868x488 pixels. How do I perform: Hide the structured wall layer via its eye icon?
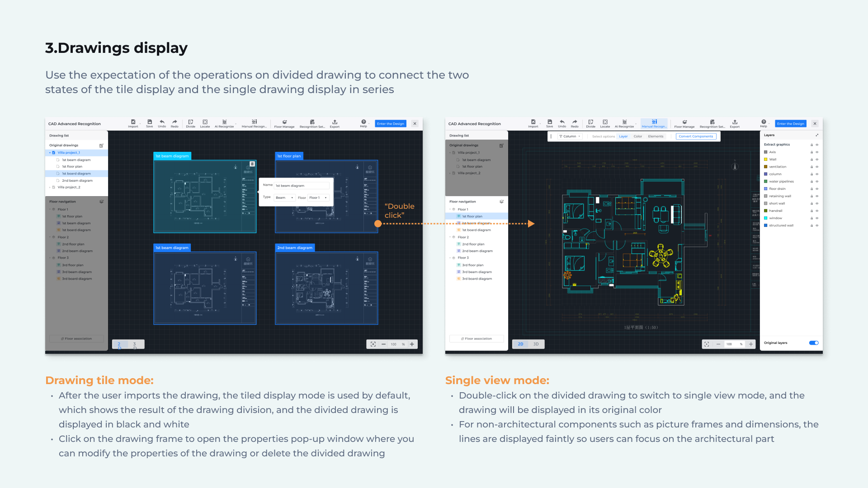pos(817,225)
